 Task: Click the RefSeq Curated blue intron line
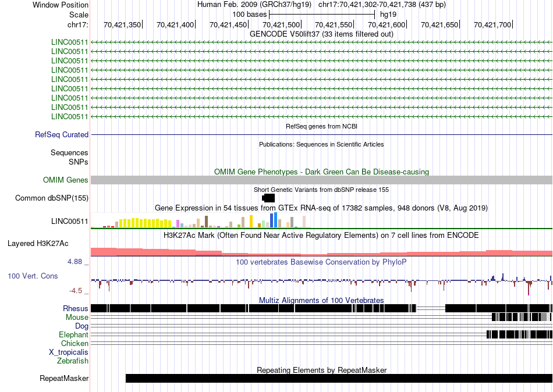coord(322,135)
